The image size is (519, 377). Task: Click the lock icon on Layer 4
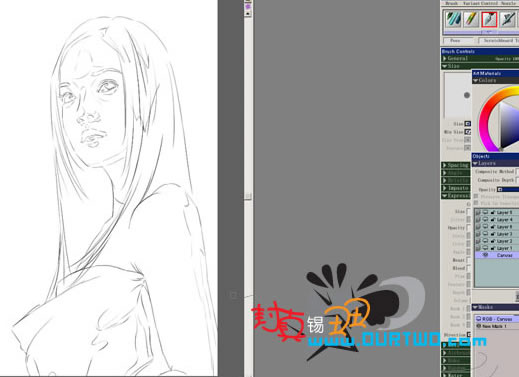point(493,220)
